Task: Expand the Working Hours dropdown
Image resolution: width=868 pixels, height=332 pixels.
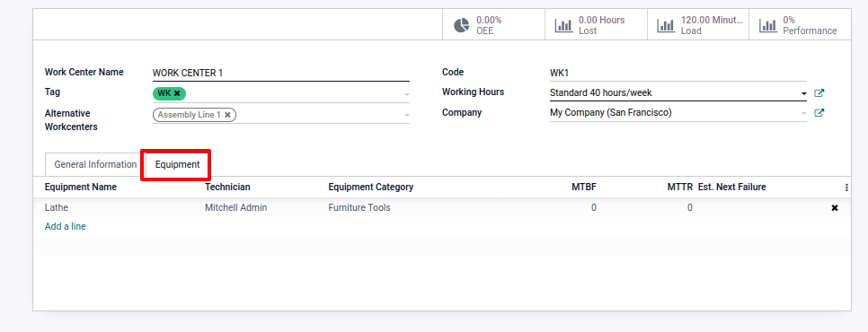Action: (x=804, y=94)
